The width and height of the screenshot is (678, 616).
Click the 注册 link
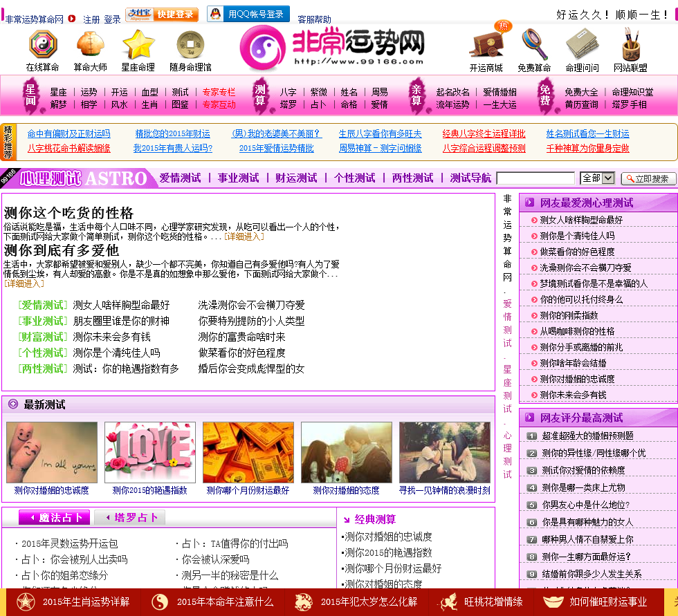tap(91, 19)
